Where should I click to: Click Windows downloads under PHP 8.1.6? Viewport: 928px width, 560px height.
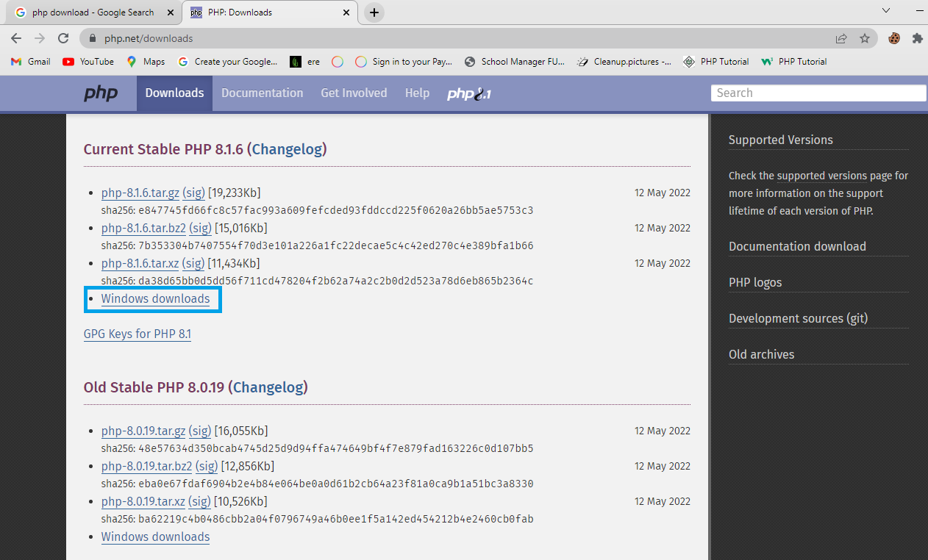155,299
